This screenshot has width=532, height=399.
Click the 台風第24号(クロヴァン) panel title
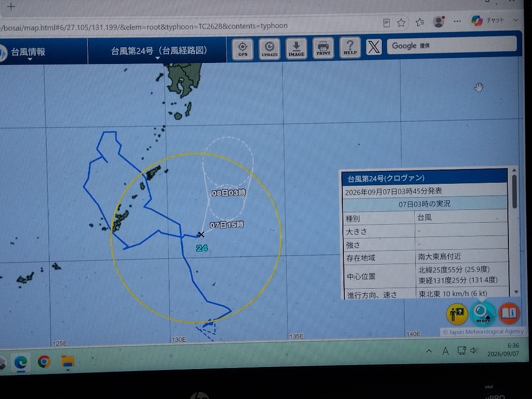[386, 178]
